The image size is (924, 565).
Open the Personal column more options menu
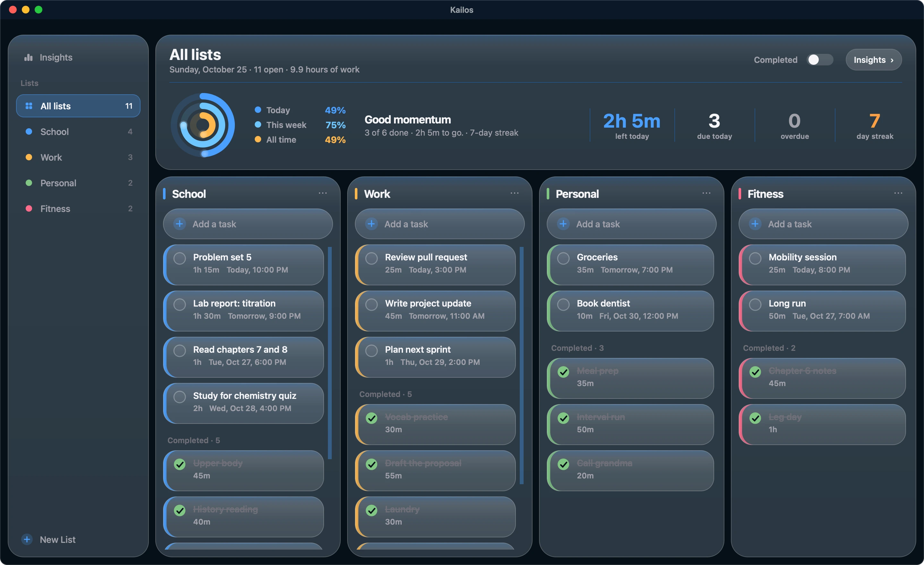(x=706, y=193)
